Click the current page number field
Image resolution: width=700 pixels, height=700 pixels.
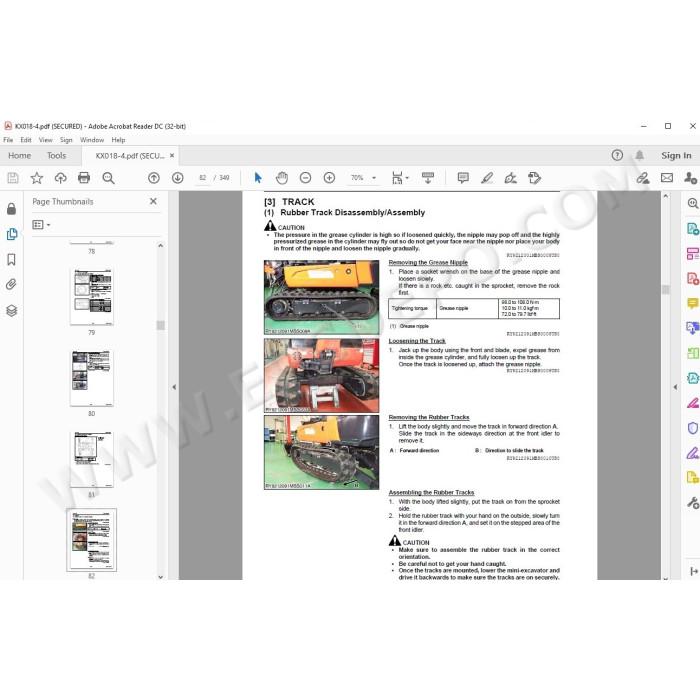pyautogui.click(x=203, y=178)
